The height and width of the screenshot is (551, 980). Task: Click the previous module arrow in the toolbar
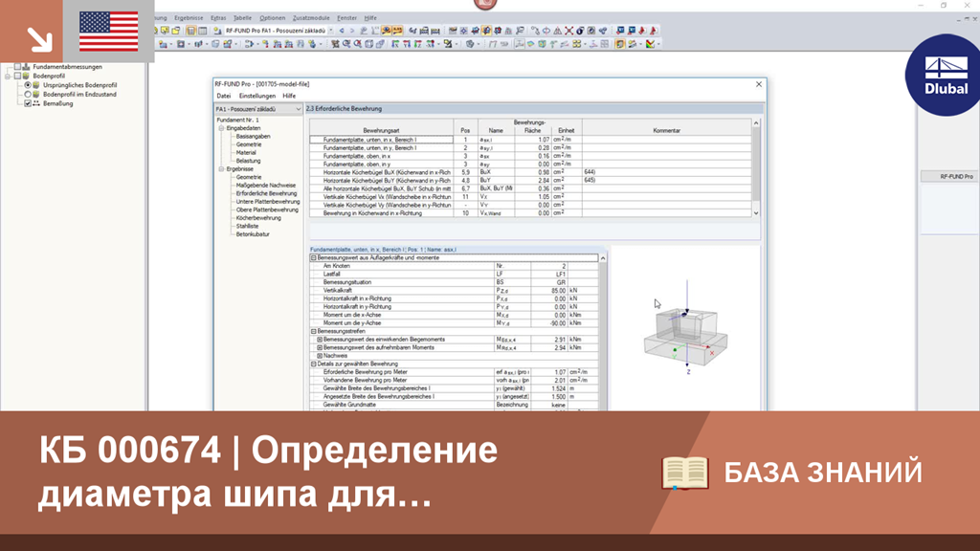pyautogui.click(x=342, y=31)
